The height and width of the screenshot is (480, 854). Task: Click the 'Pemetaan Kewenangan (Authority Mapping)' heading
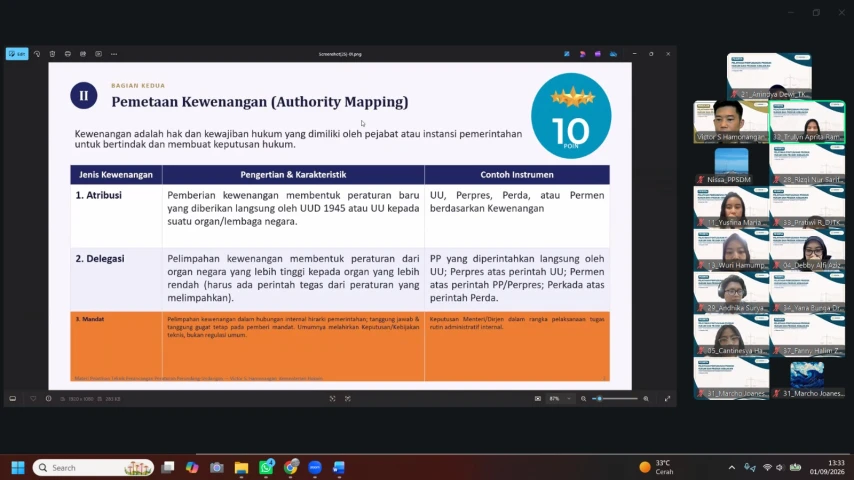coord(260,102)
